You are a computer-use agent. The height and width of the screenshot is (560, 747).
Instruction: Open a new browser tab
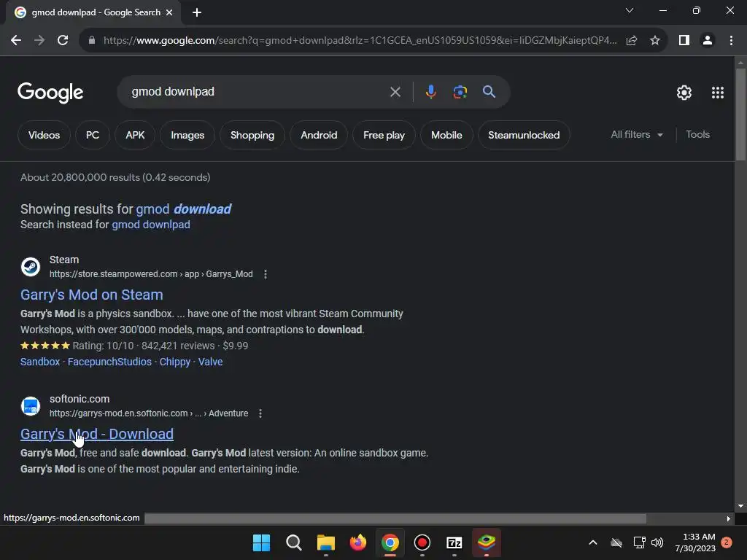(197, 12)
